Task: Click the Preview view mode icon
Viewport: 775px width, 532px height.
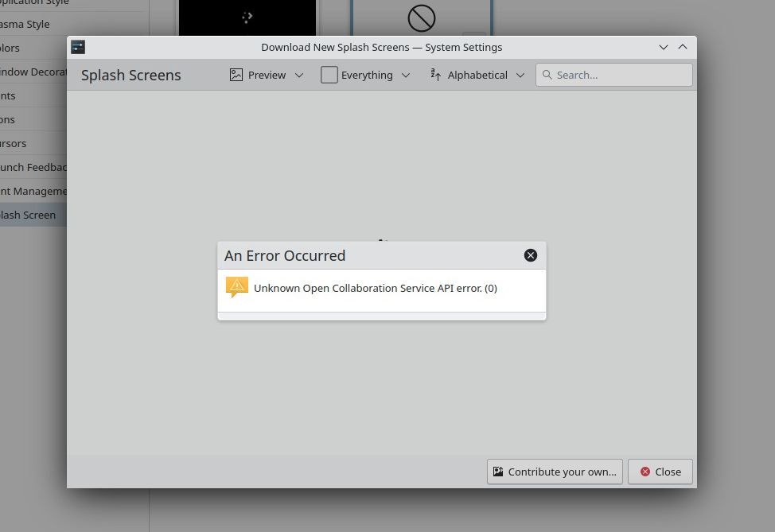Action: 236,75
